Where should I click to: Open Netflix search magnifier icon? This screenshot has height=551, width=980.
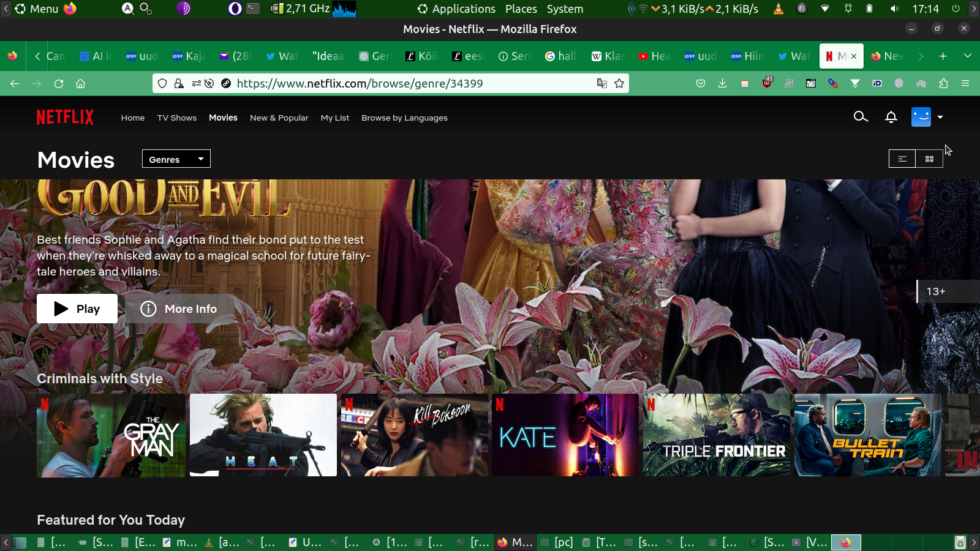(861, 117)
